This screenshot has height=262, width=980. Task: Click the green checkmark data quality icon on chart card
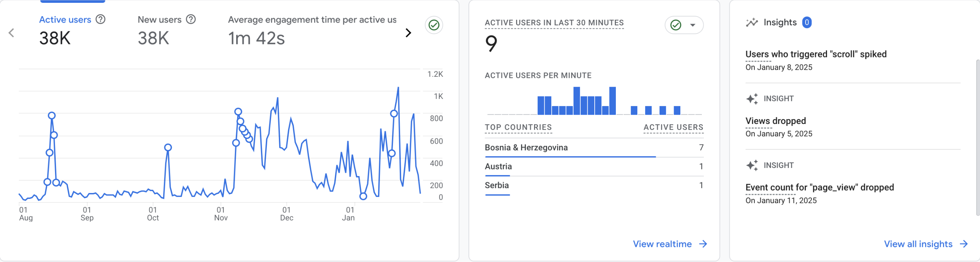(434, 25)
